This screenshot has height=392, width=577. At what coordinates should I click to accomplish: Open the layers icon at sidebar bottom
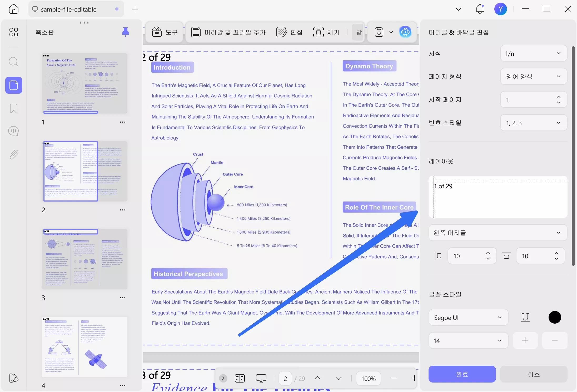[x=14, y=378]
